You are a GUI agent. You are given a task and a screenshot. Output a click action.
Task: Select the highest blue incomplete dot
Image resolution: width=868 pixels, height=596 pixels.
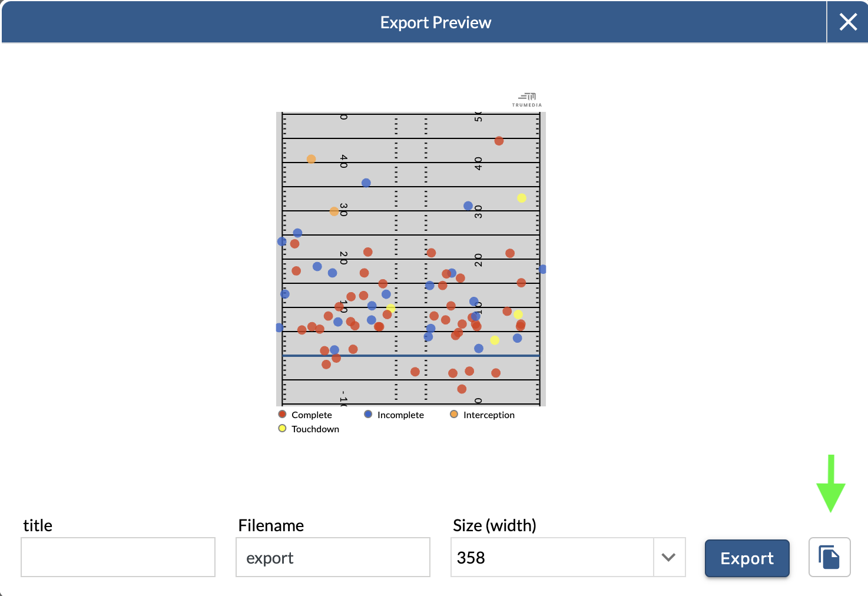[x=366, y=183]
